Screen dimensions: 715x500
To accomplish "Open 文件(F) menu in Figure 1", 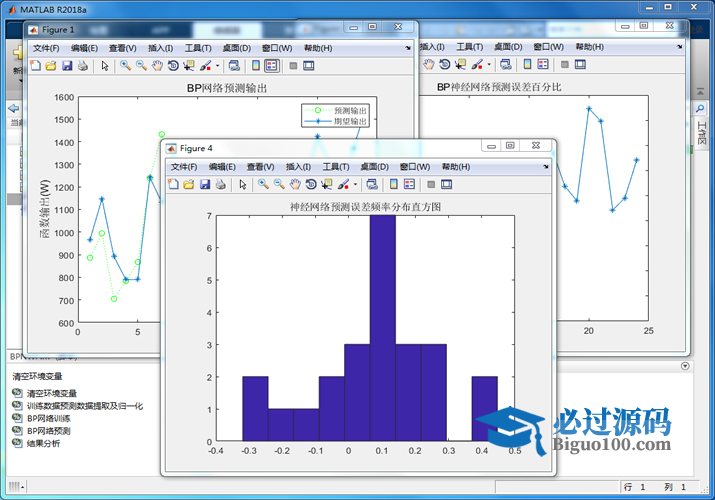I will (x=46, y=48).
